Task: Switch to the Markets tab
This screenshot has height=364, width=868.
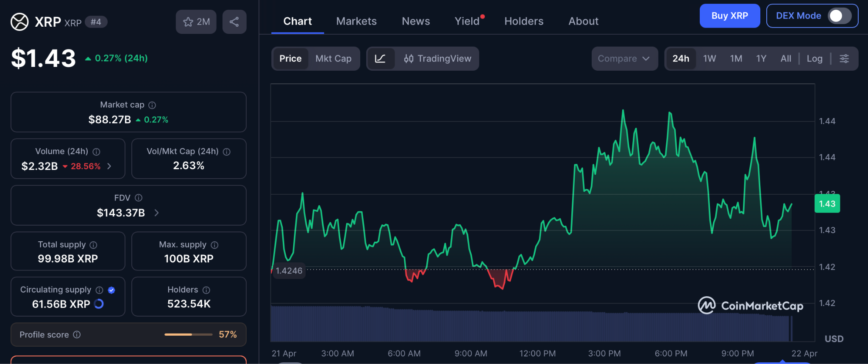Action: pos(356,21)
